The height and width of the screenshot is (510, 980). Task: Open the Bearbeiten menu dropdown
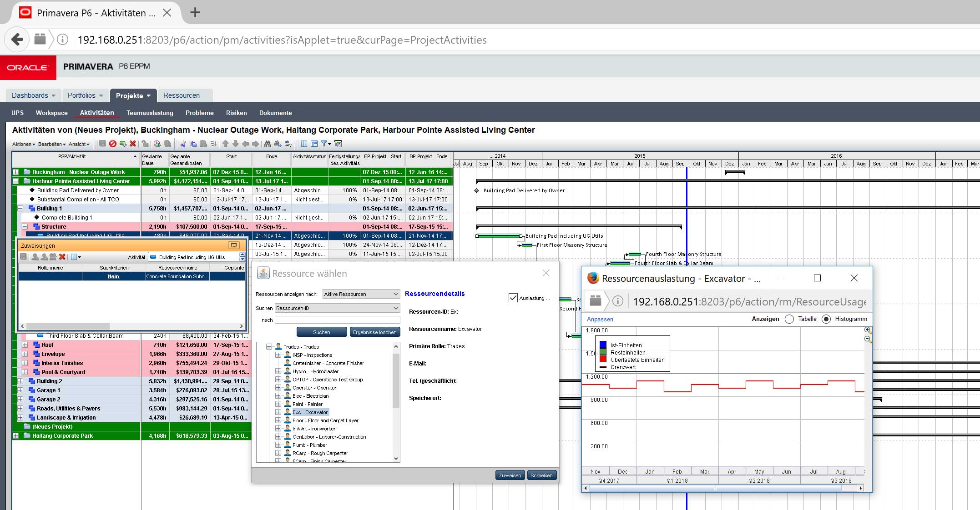coord(52,144)
